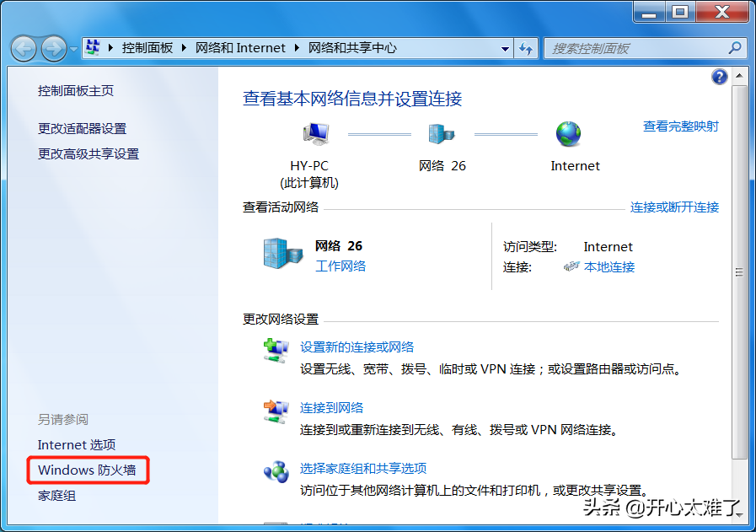This screenshot has width=756, height=532.
Task: Click the 网络 26 network map icon
Action: 442,134
